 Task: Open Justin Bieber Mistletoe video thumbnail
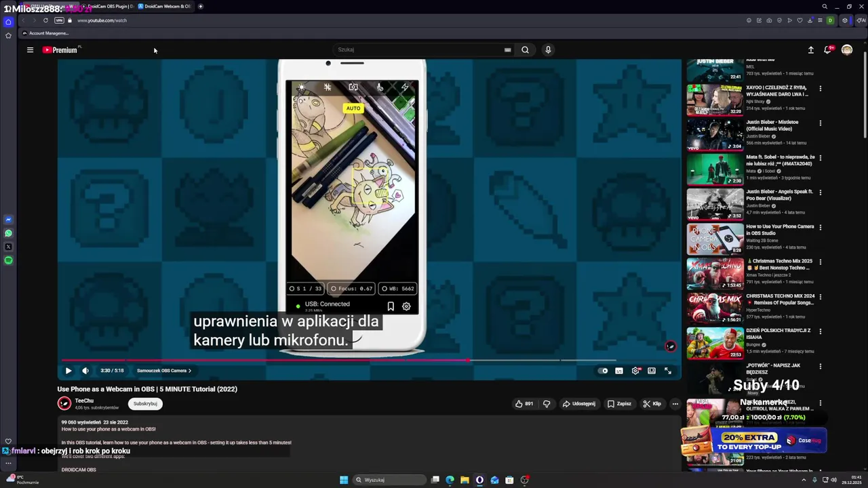point(715,134)
